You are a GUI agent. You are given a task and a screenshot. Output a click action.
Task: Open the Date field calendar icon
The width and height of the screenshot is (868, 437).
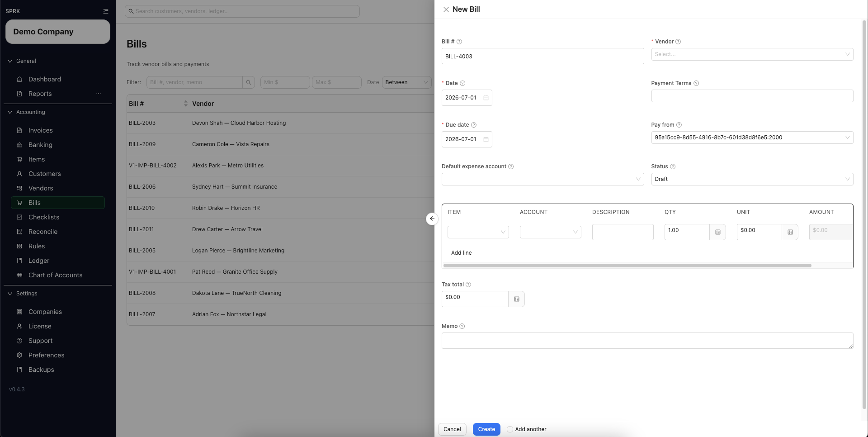486,98
